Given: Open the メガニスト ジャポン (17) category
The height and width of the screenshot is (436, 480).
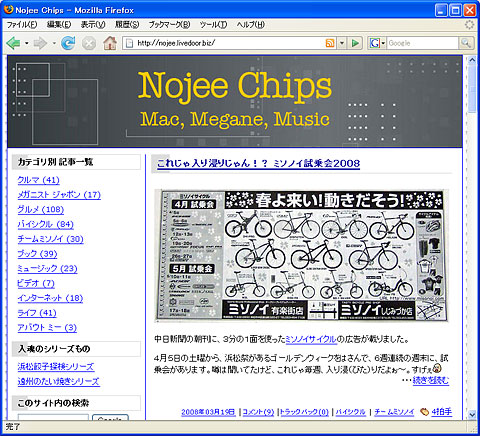Looking at the screenshot, I should tap(59, 195).
